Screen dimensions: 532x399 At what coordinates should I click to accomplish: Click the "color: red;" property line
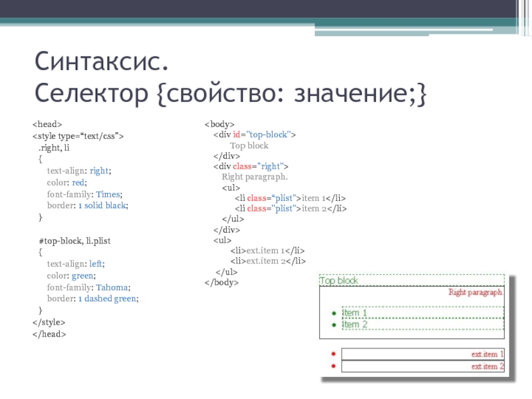coord(67,182)
